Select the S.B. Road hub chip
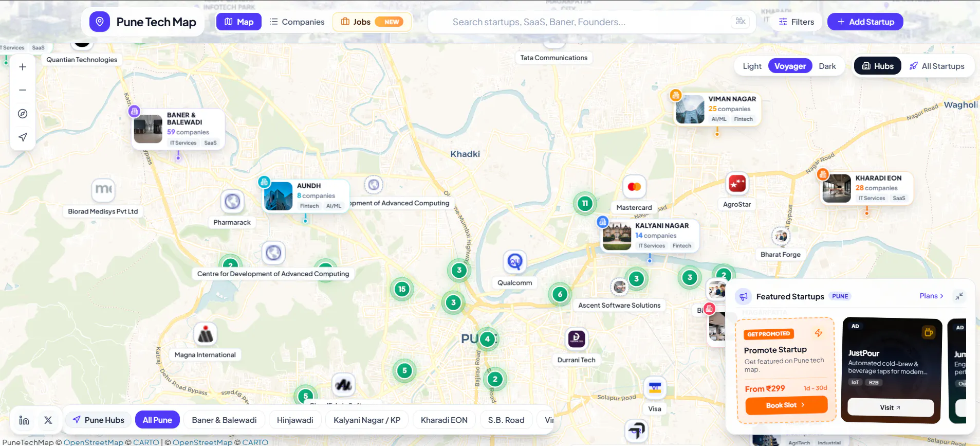The image size is (980, 446). pos(506,420)
